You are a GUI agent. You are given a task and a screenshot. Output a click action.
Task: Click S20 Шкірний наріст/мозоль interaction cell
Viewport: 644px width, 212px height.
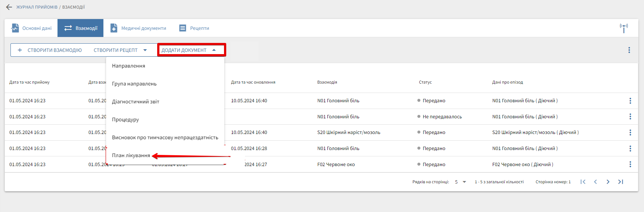[349, 132]
